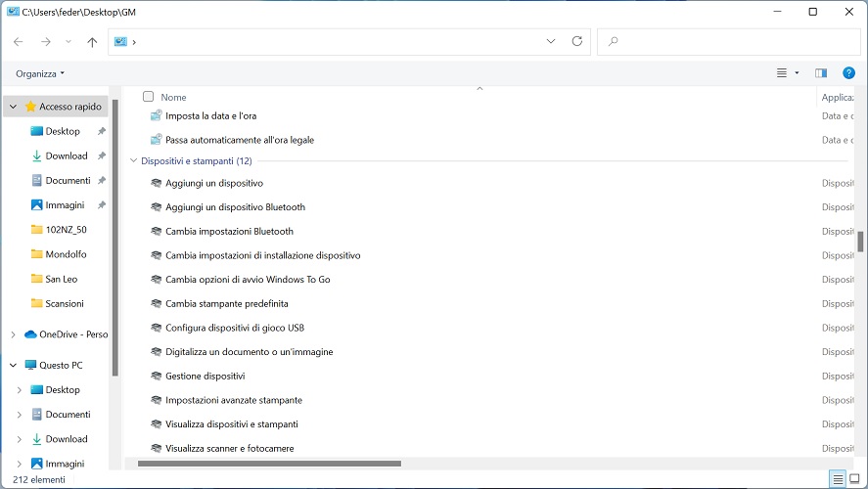Click the horizontal scrollbar at the bottom

click(269, 464)
